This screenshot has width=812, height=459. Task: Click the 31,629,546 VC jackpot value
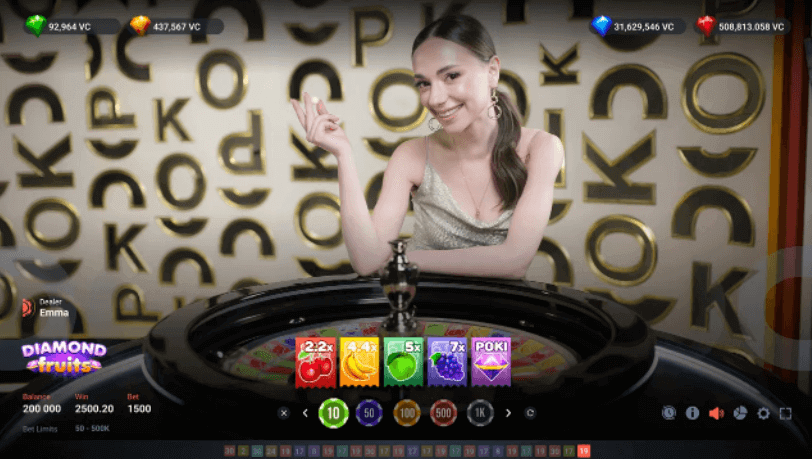point(644,27)
